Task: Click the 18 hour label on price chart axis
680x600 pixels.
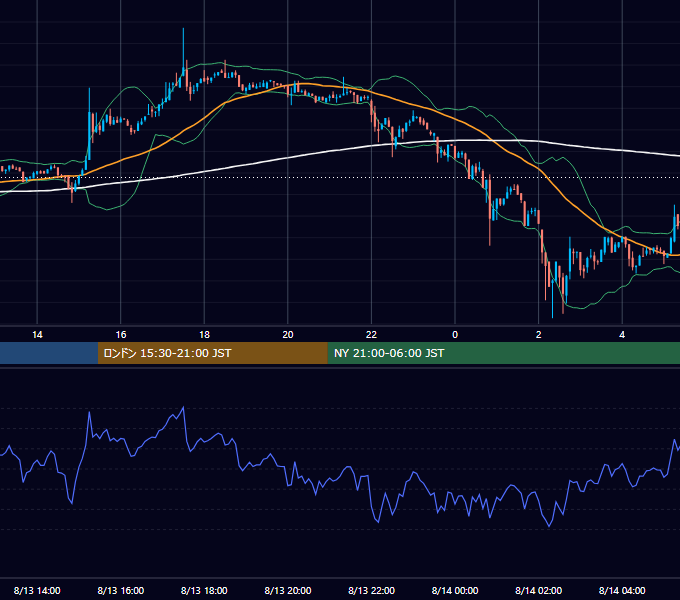Action: (204, 335)
